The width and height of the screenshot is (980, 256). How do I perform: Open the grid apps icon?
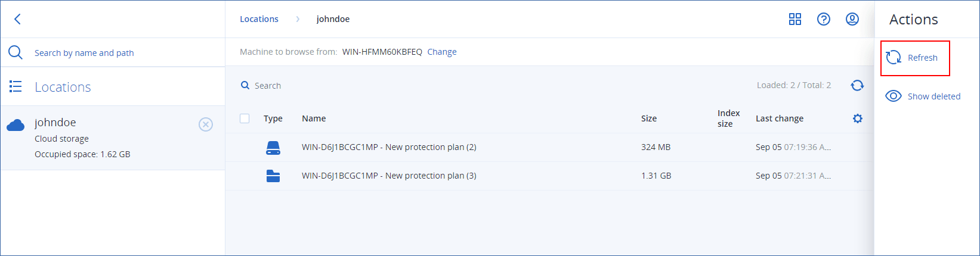coord(794,19)
